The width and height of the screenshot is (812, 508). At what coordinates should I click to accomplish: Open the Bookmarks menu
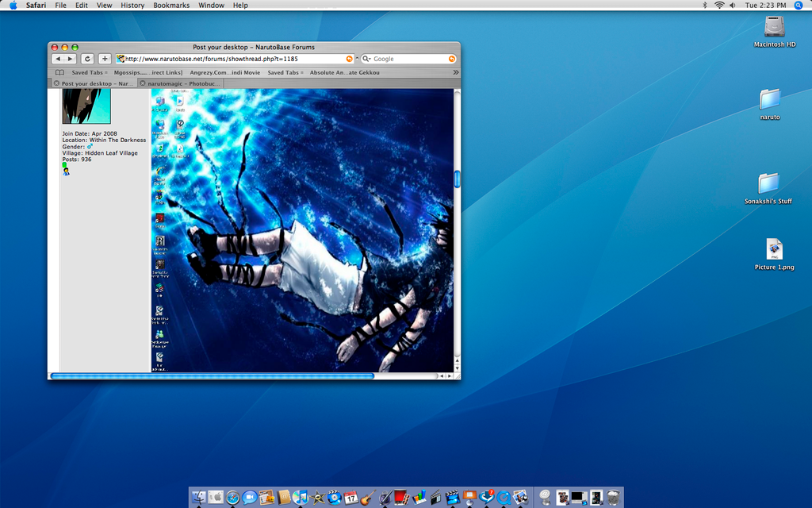coord(171,6)
